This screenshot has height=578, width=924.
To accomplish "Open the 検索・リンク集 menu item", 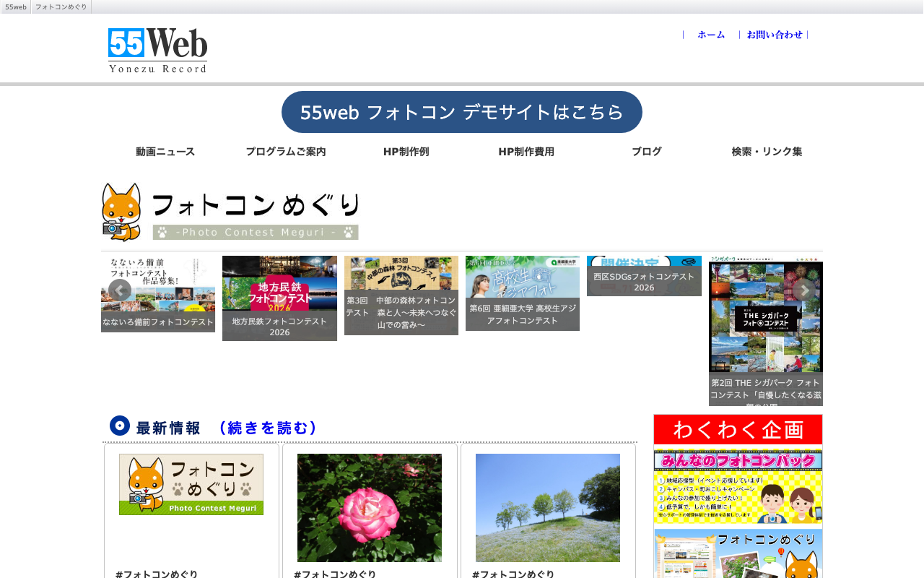I will tap(767, 152).
